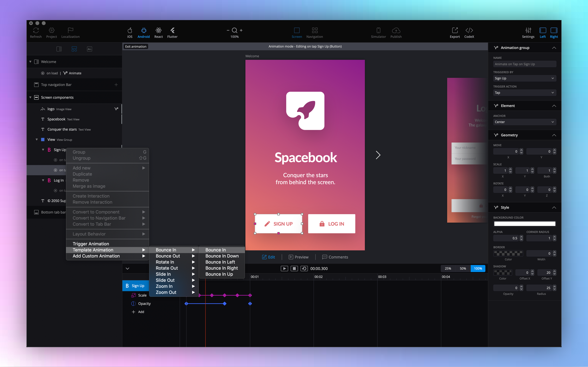Open the Publish cloud icon
The width and height of the screenshot is (588, 367).
[396, 30]
